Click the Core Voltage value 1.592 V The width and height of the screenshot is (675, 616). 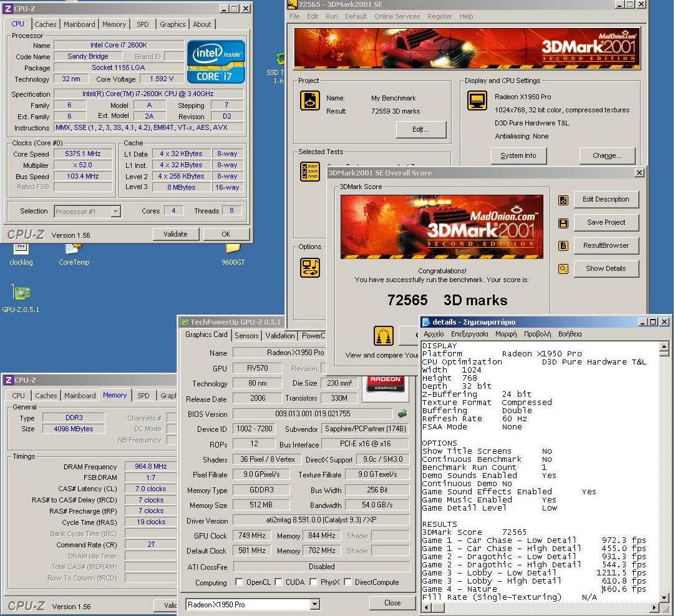click(x=162, y=79)
